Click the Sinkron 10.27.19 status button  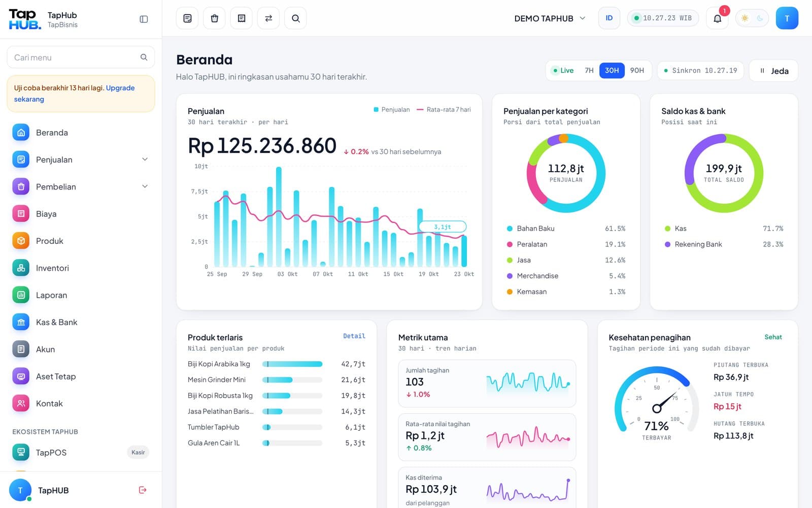pyautogui.click(x=700, y=71)
